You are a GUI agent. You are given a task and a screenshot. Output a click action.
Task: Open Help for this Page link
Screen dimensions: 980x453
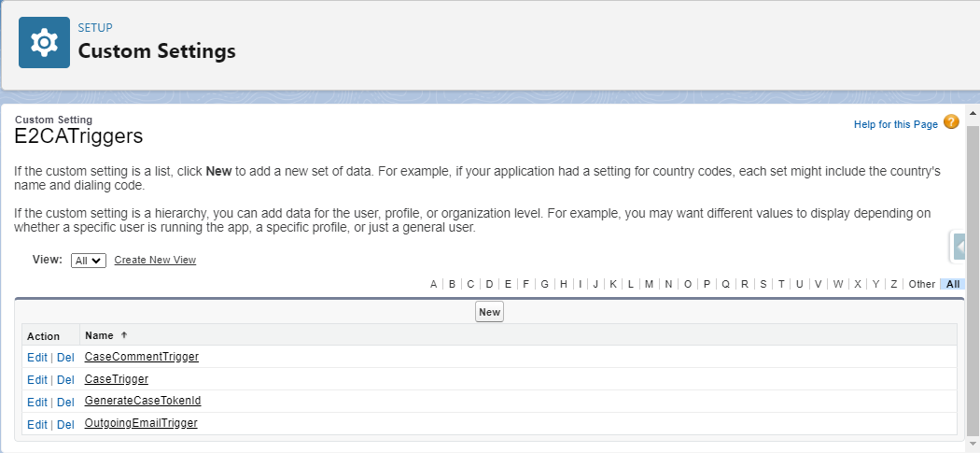[x=896, y=124]
